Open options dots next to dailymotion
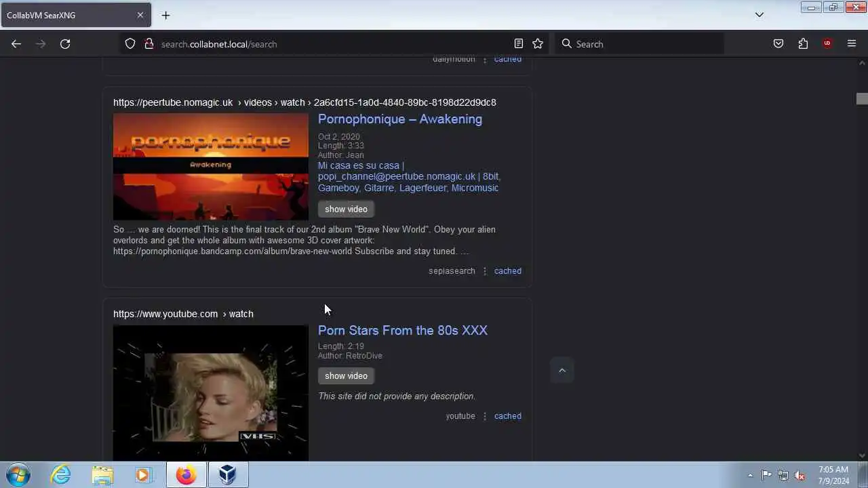The height and width of the screenshot is (488, 868). (x=484, y=60)
